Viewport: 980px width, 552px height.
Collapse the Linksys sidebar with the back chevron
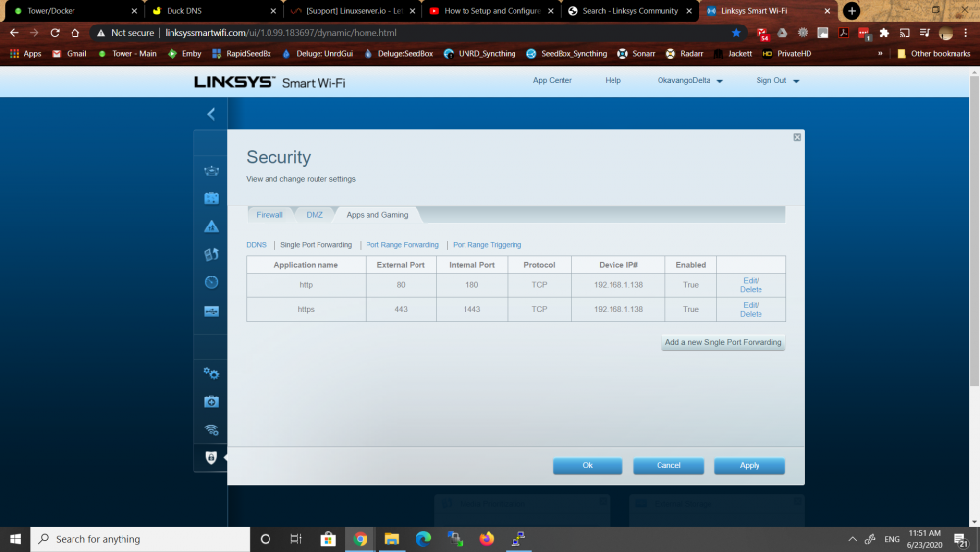[x=212, y=114]
